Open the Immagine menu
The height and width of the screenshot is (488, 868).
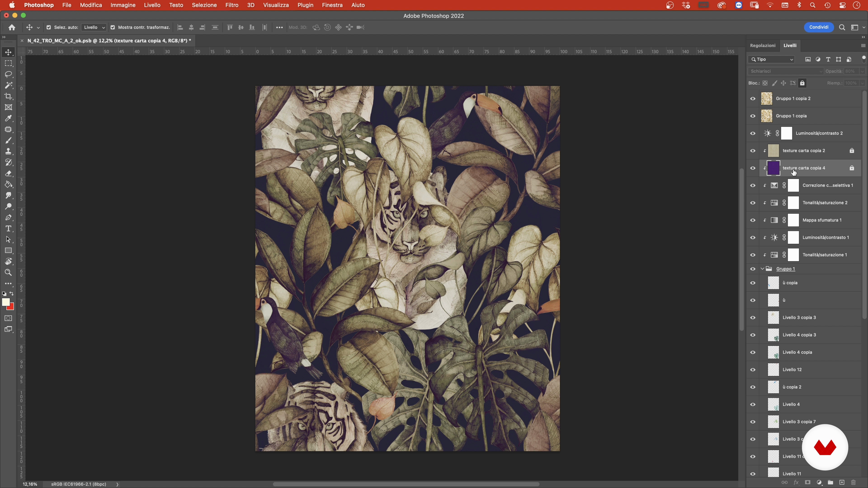[x=123, y=5]
